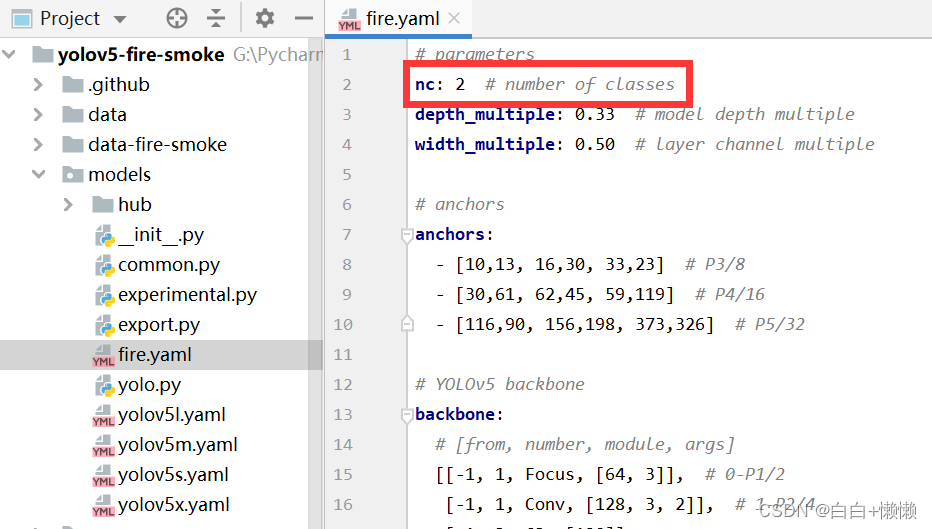Screen dimensions: 932x529
Task: Click the Project panel window icon
Action: [x=22, y=19]
